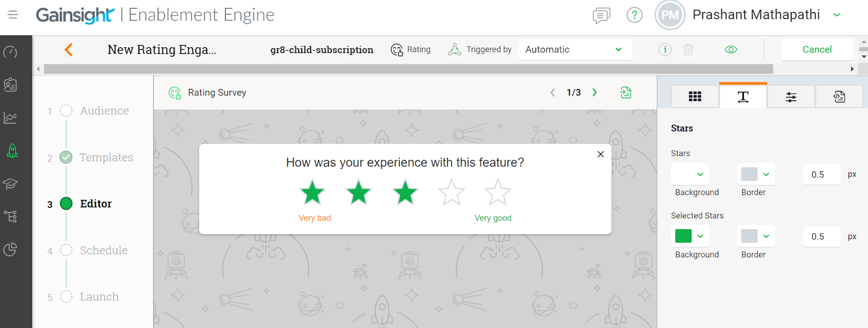Viewport: 868px width, 328px height.
Task: Expand the user profile menu chevron
Action: (837, 15)
